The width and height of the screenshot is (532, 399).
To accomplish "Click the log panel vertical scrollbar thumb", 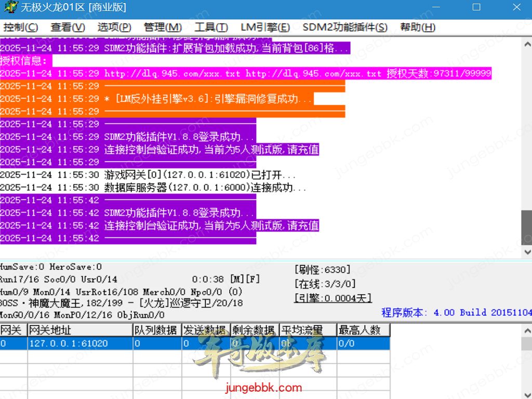I will pos(526,227).
